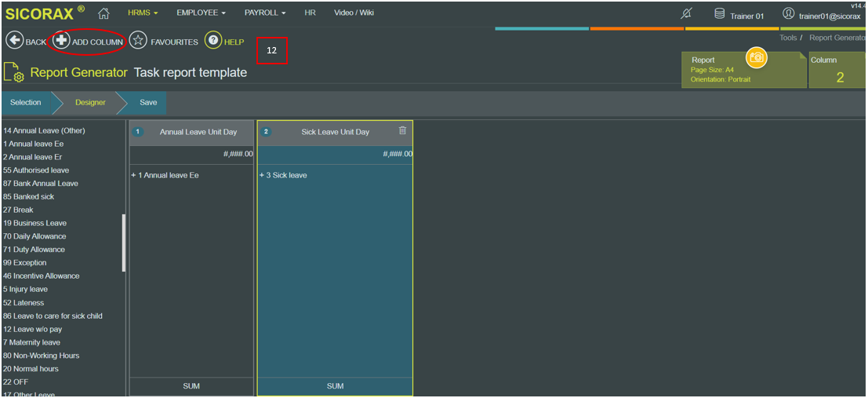The width and height of the screenshot is (868, 398).
Task: Open the trainer01 user profile icon
Action: [788, 14]
